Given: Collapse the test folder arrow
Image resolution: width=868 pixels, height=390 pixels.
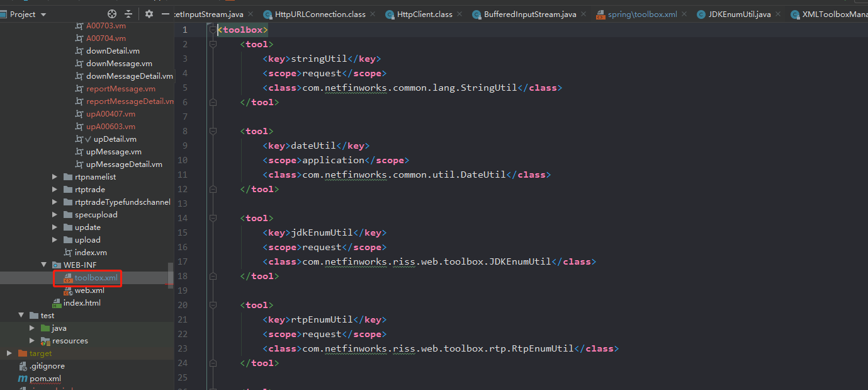Looking at the screenshot, I should tap(21, 316).
